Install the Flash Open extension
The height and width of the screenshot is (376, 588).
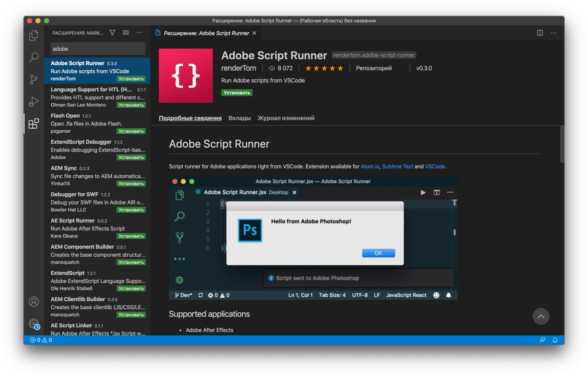pos(131,131)
